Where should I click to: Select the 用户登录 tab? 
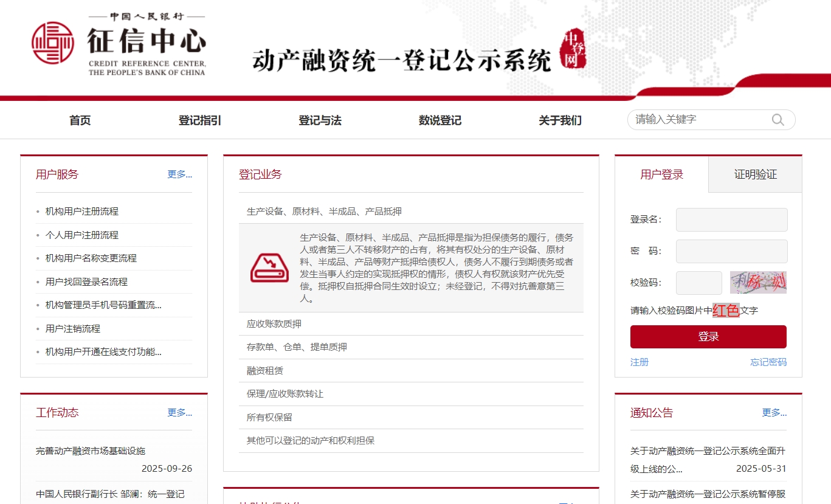coord(663,174)
